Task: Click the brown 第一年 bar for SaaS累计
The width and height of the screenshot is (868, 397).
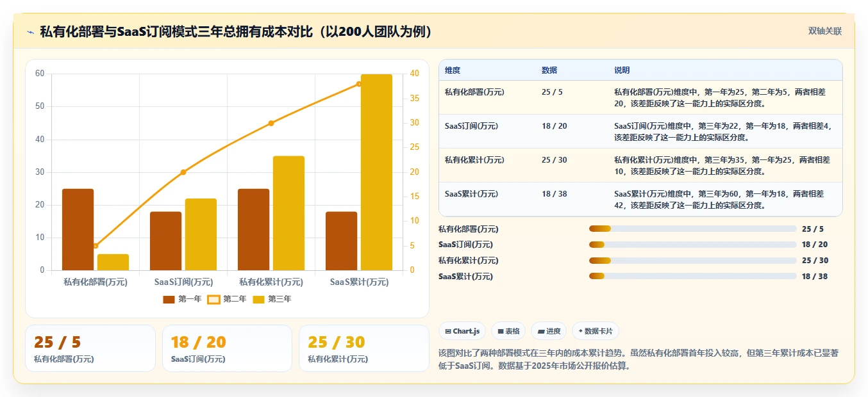Action: (341, 241)
